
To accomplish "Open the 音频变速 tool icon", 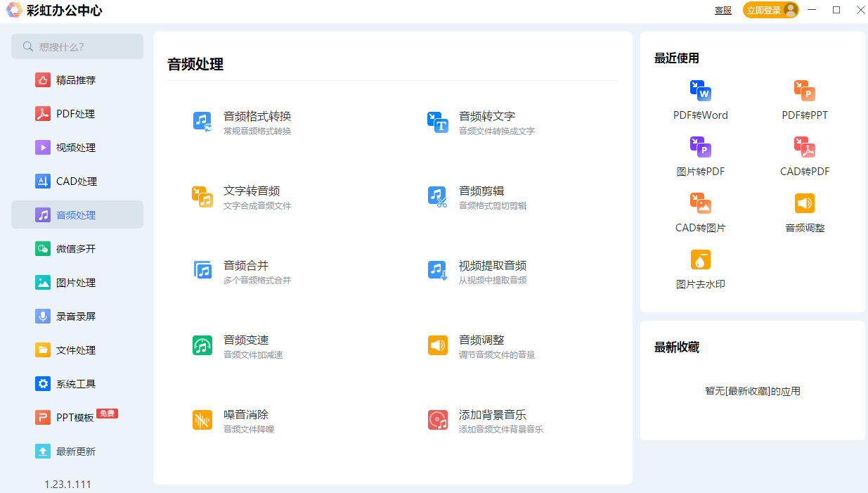I will pos(202,345).
